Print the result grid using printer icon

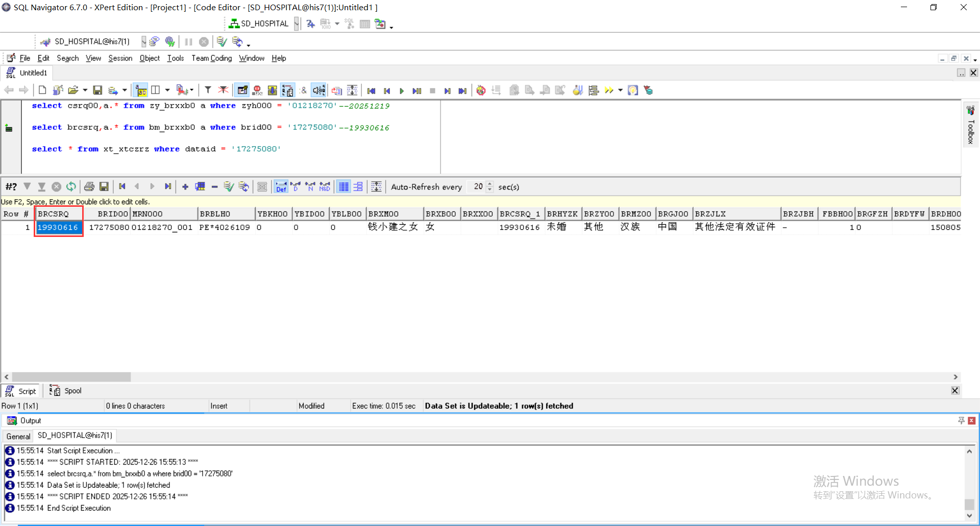[x=89, y=187]
